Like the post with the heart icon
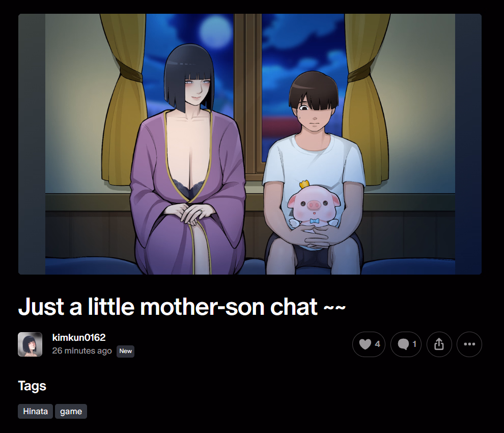Screen dimensions: 504x433 pyautogui.click(x=369, y=344)
